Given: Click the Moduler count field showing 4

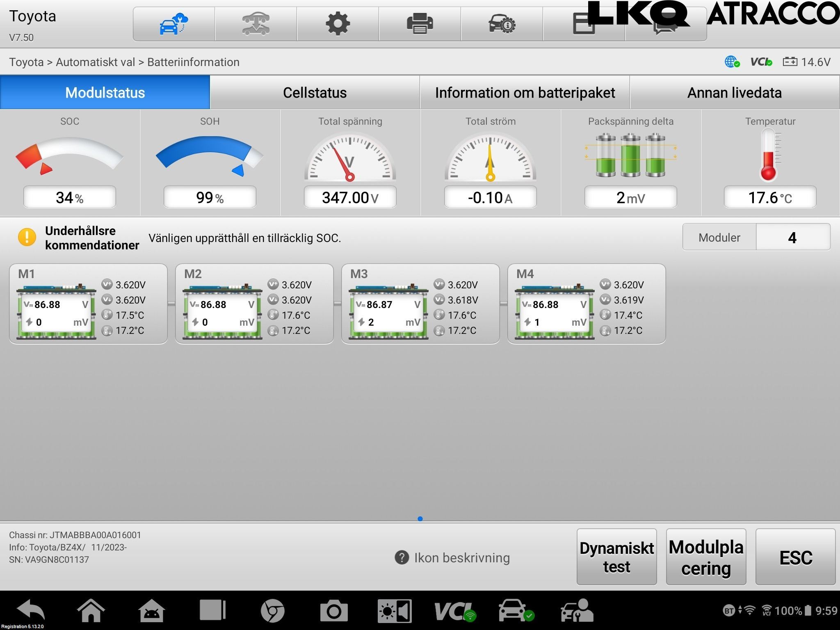Looking at the screenshot, I should tap(793, 237).
